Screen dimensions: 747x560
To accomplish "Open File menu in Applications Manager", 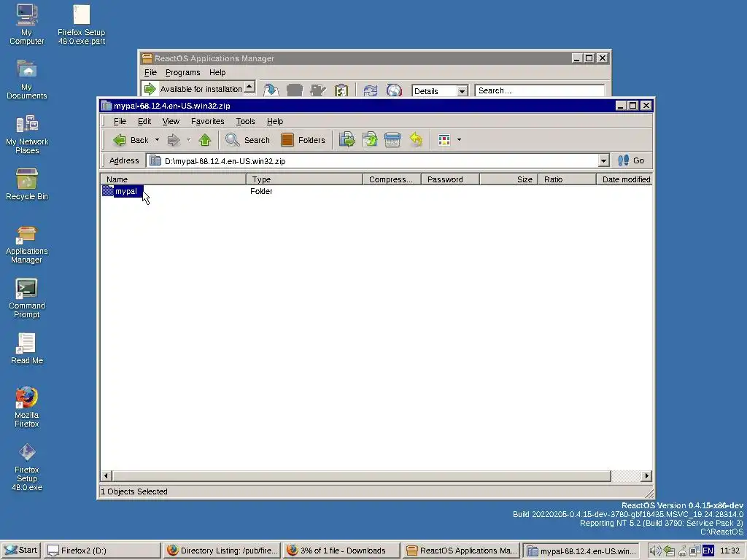I will point(150,72).
